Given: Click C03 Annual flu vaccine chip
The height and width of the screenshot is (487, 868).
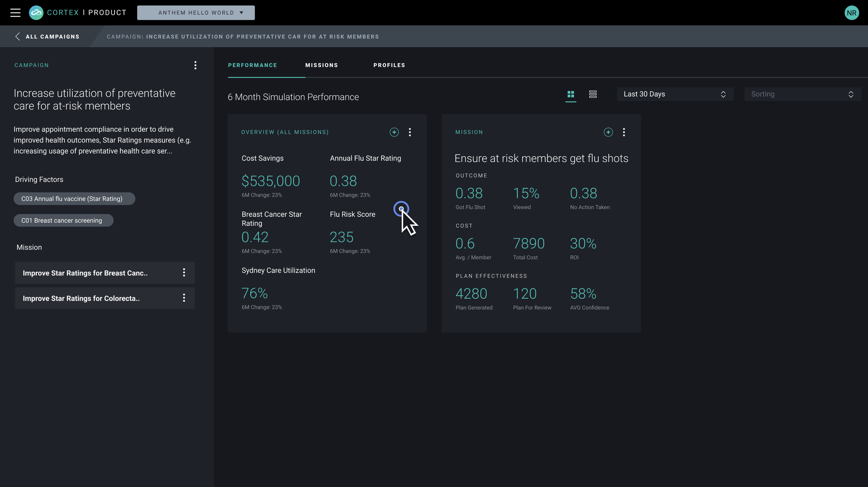Looking at the screenshot, I should (x=74, y=199).
